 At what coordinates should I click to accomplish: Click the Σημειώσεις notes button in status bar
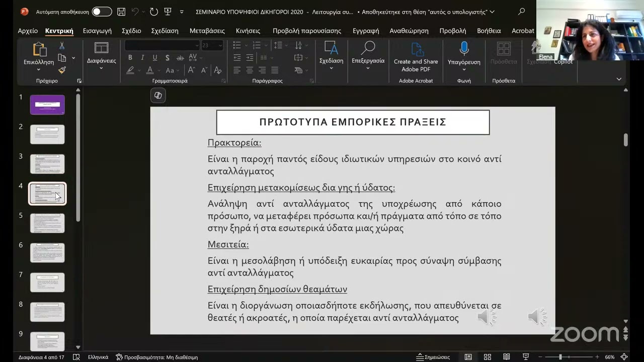click(x=433, y=357)
